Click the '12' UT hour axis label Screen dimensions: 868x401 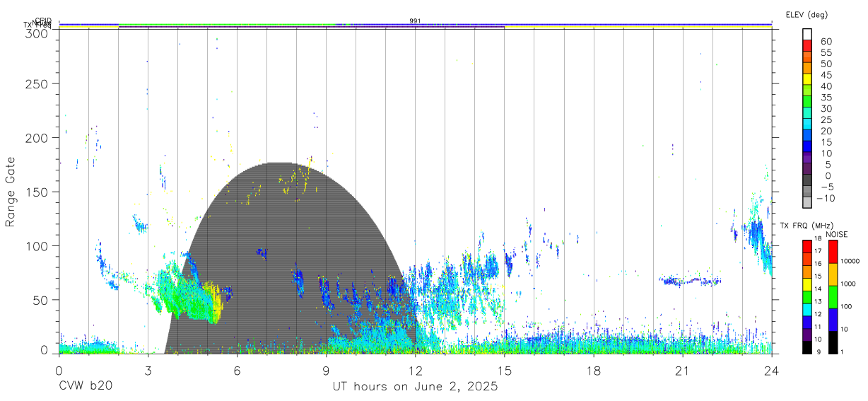click(x=416, y=370)
